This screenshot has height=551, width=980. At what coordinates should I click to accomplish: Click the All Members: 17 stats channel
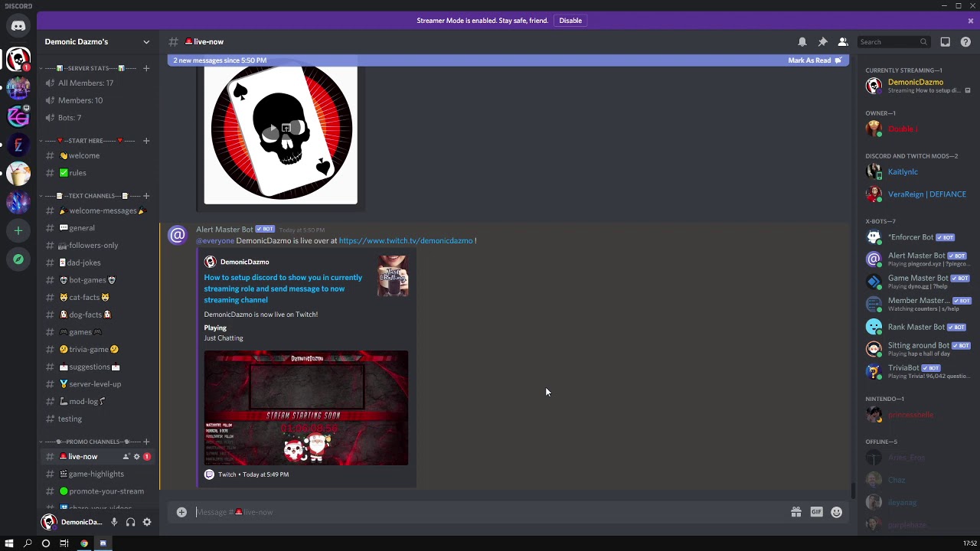coord(98,83)
